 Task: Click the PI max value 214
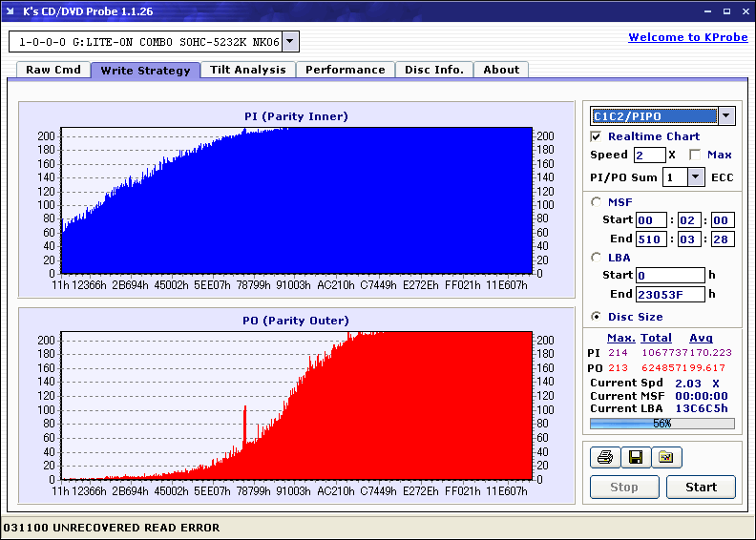click(x=618, y=353)
